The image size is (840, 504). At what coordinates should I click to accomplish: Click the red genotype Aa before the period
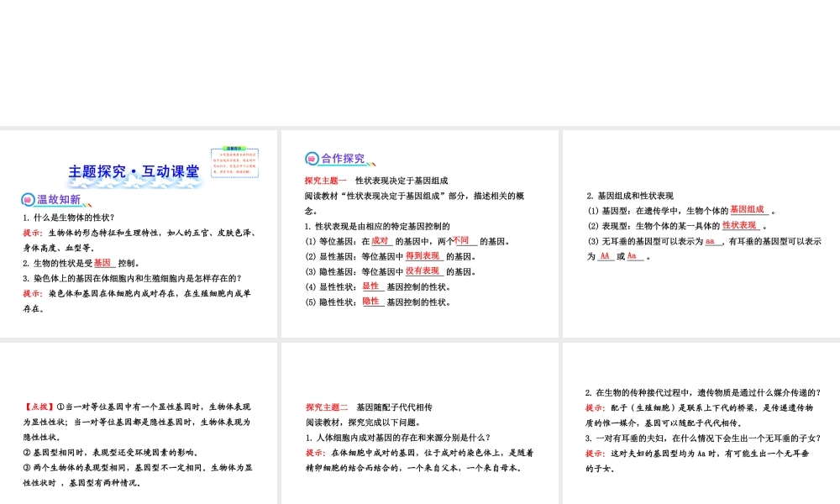tap(633, 255)
